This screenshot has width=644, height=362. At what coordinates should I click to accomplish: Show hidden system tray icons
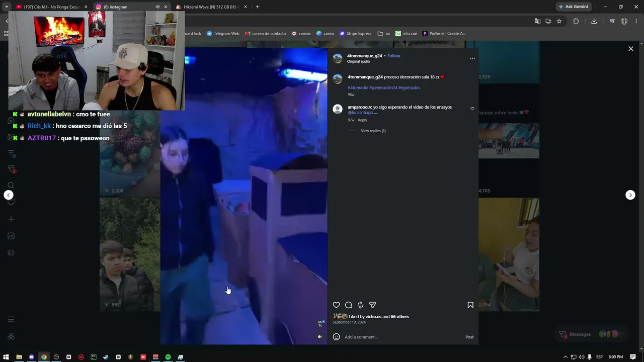tap(566, 357)
